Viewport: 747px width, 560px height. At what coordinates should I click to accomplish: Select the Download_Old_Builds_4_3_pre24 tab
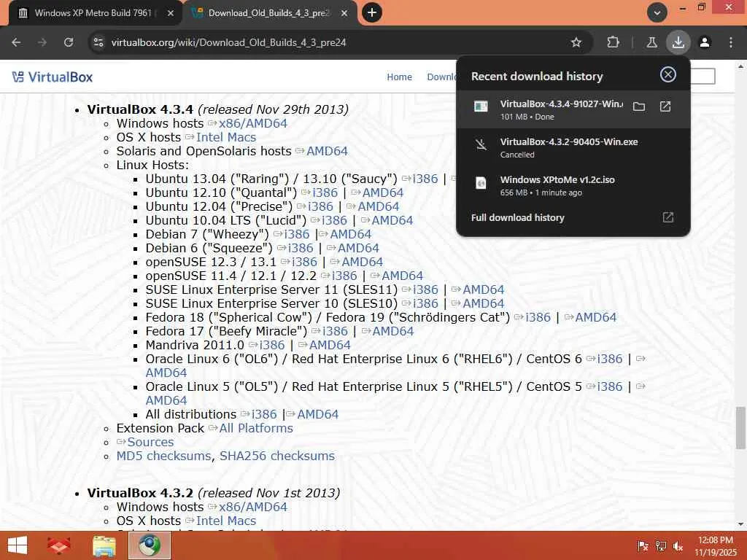[269, 13]
